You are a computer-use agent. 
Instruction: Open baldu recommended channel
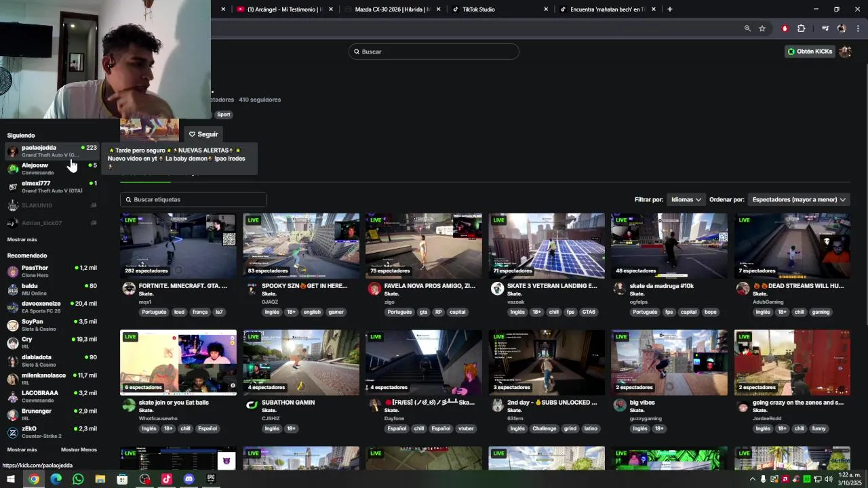pyautogui.click(x=52, y=289)
